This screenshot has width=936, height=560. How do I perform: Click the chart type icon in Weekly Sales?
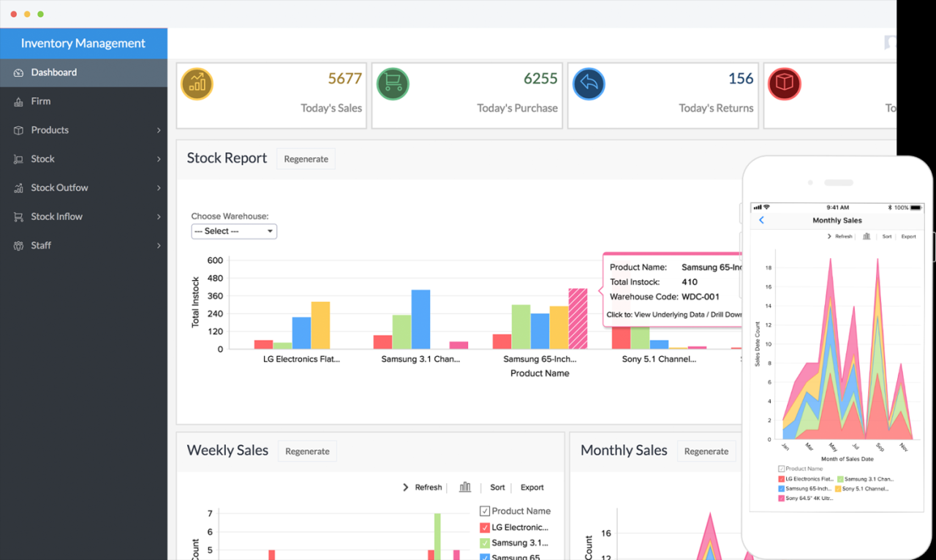[464, 488]
